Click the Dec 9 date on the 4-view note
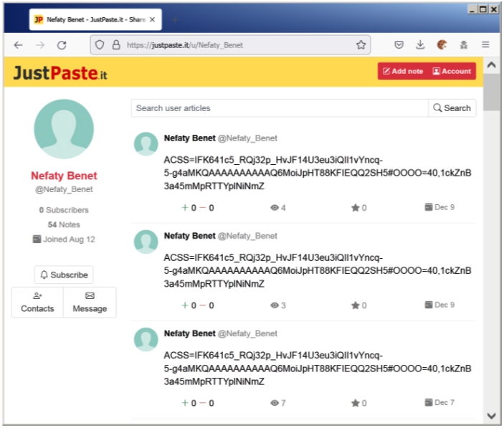 tap(439, 207)
